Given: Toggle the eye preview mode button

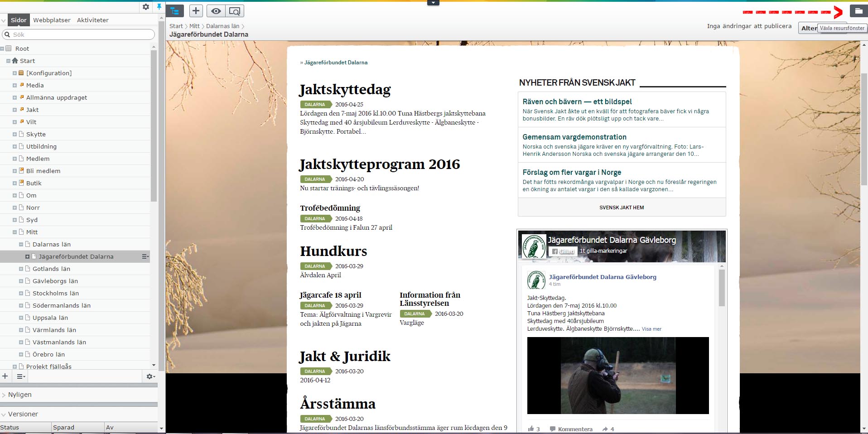Looking at the screenshot, I should click(216, 11).
